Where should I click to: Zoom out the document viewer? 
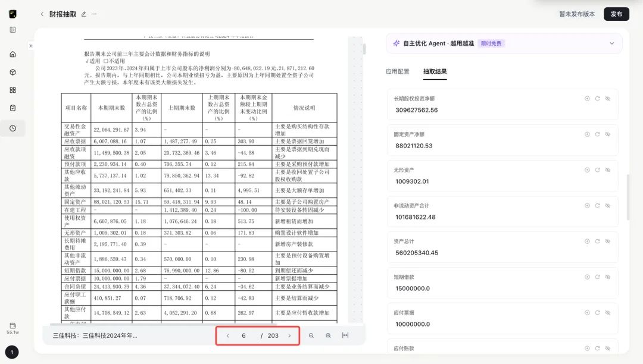tap(311, 335)
